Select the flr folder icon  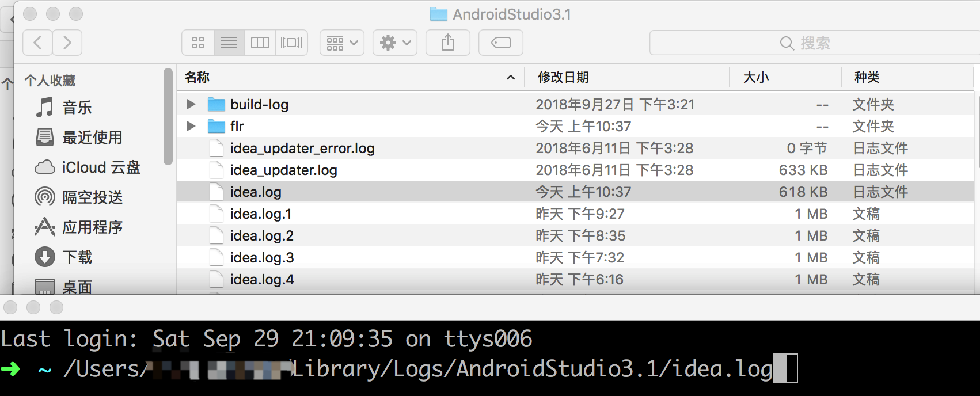click(x=216, y=126)
